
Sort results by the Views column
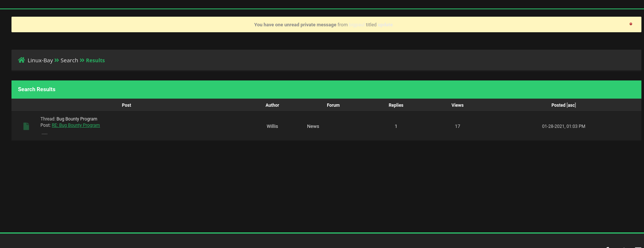pyautogui.click(x=457, y=105)
